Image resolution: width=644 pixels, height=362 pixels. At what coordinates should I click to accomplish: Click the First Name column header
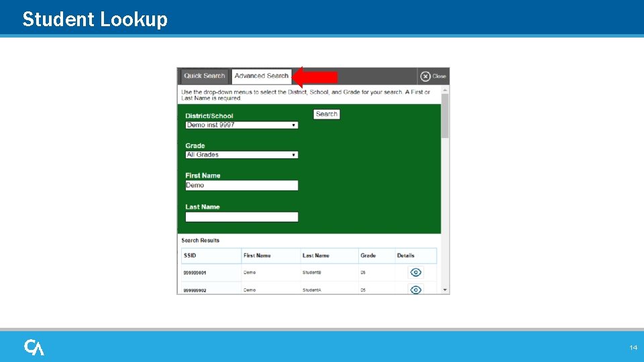270,255
